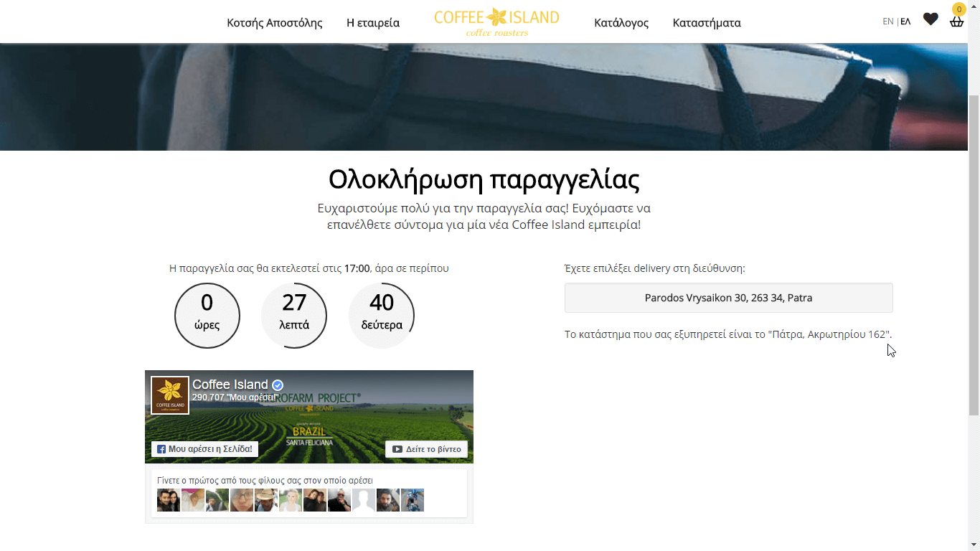
Task: Click the 27 λεπτά countdown circle
Action: (x=294, y=316)
